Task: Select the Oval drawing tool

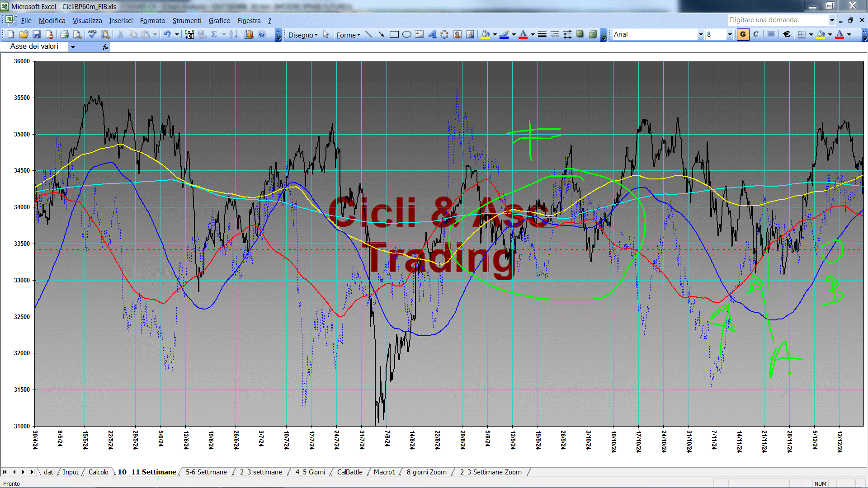Action: point(406,34)
